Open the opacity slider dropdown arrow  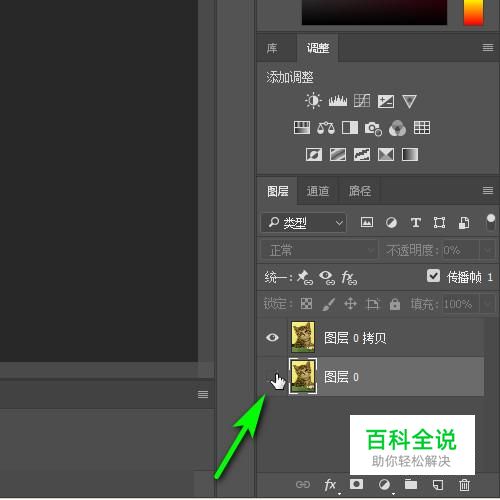[x=487, y=250]
